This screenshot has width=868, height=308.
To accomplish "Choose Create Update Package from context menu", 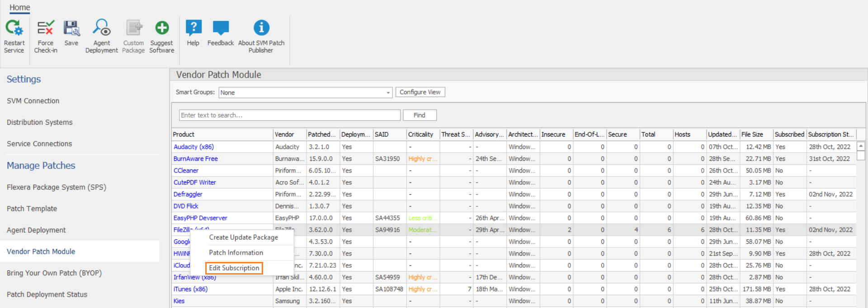I will [243, 238].
